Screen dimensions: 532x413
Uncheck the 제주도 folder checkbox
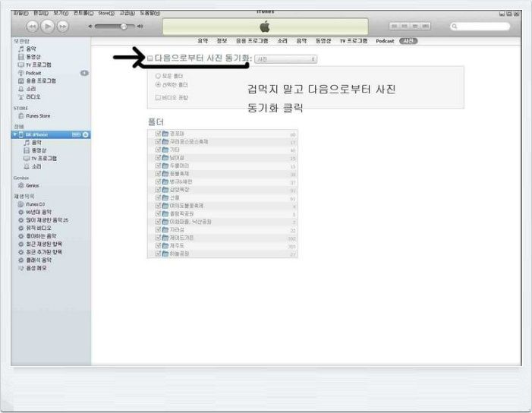(158, 246)
